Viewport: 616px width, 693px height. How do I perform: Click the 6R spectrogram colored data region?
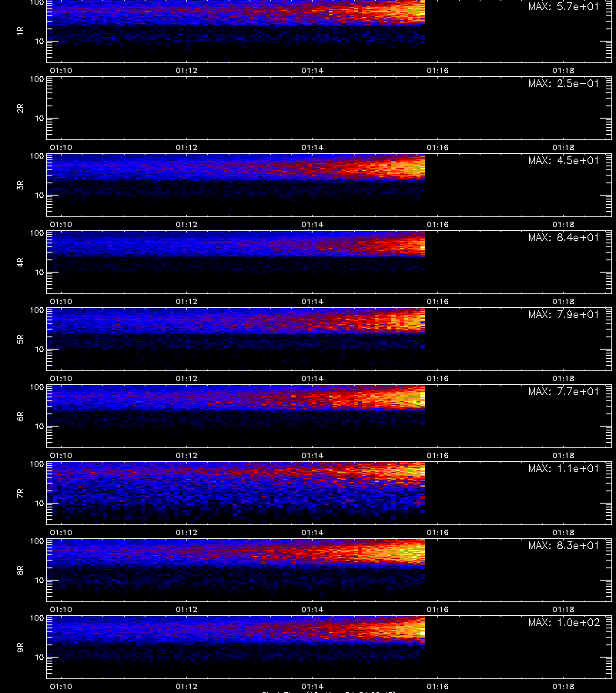point(236,404)
